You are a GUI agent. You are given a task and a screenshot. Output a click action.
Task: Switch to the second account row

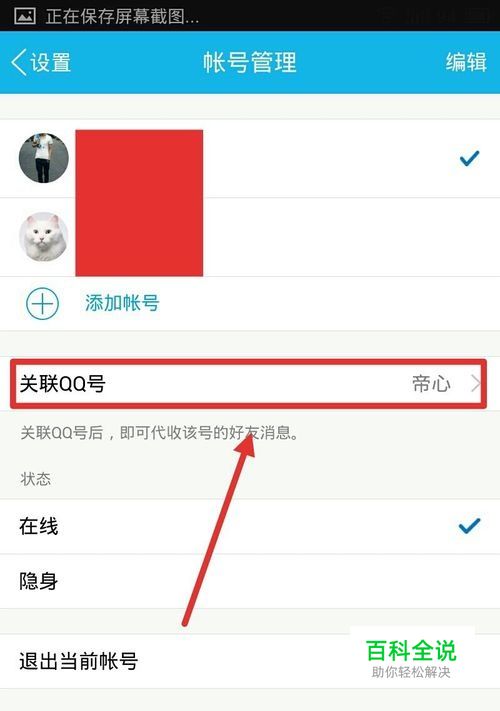[250, 237]
